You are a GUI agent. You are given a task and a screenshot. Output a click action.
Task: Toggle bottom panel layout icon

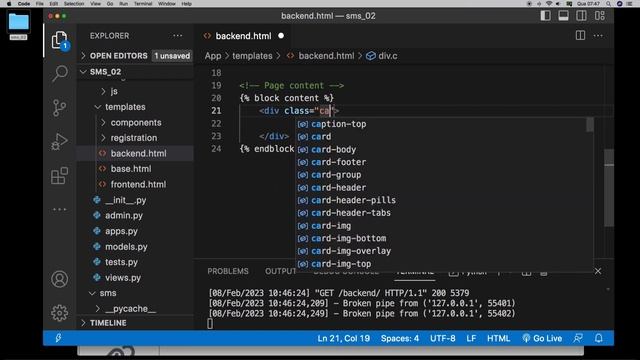[x=563, y=16]
